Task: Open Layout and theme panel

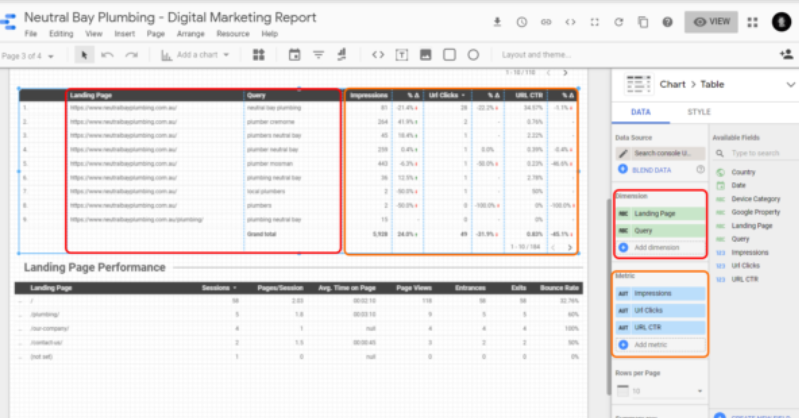Action: coord(536,55)
